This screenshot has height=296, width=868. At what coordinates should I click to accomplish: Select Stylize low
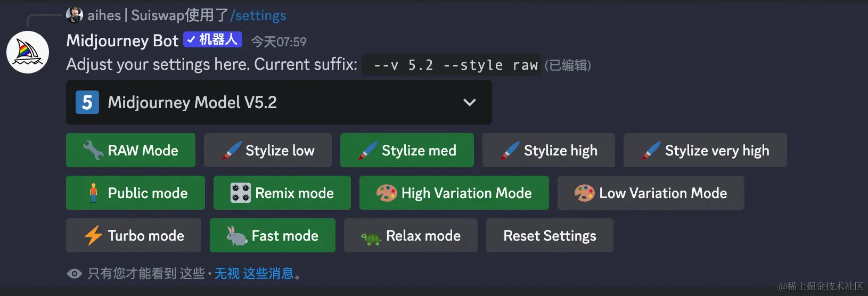pos(268,150)
